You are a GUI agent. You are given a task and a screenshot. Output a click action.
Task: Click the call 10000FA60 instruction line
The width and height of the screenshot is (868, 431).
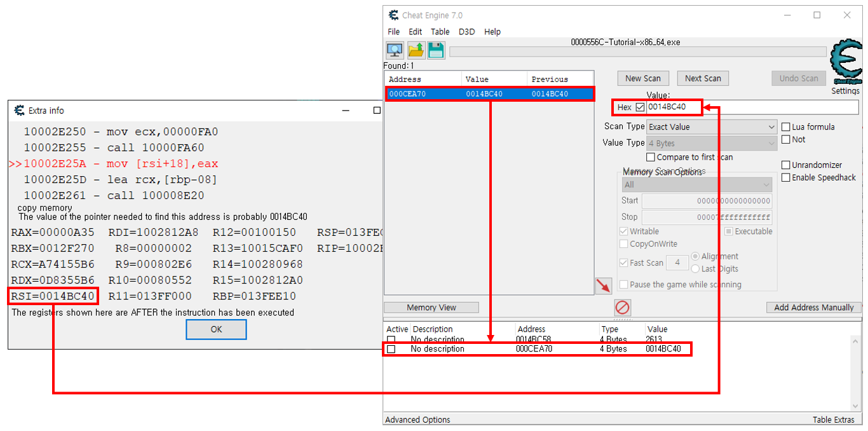(x=114, y=148)
